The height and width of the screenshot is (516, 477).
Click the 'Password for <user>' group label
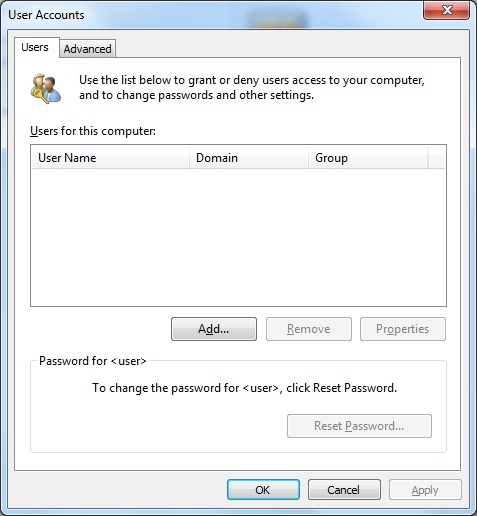coord(93,361)
